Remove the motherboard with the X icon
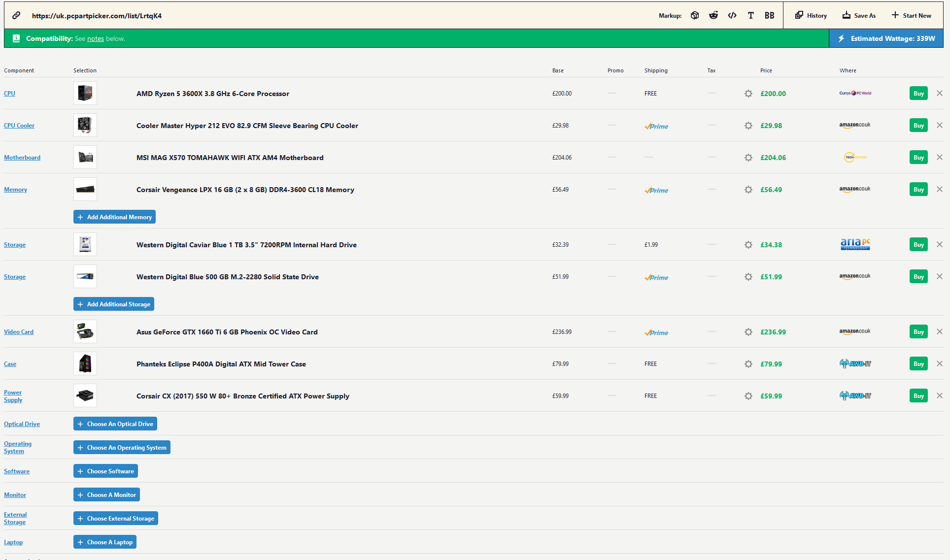Image resolution: width=950 pixels, height=560 pixels. point(940,158)
